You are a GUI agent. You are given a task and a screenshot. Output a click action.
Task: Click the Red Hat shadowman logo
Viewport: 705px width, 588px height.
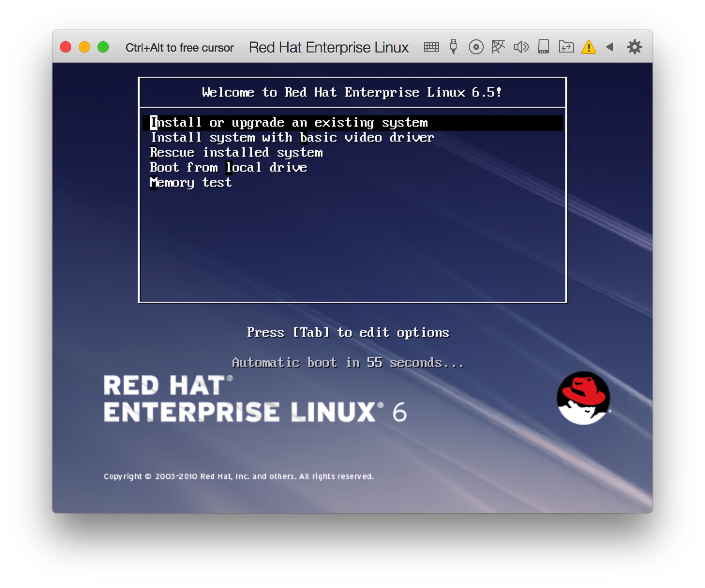(x=583, y=398)
